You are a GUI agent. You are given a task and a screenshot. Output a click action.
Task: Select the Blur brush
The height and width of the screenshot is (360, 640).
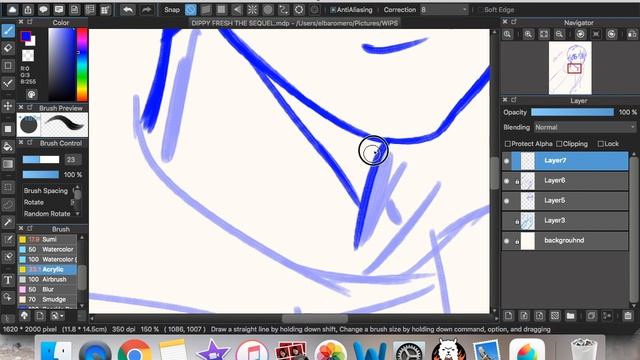pyautogui.click(x=47, y=289)
